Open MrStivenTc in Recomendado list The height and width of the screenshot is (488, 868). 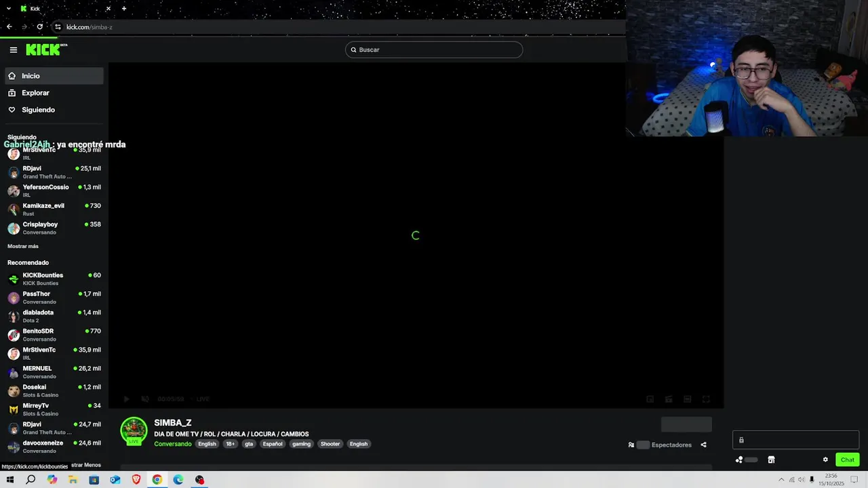(54, 353)
